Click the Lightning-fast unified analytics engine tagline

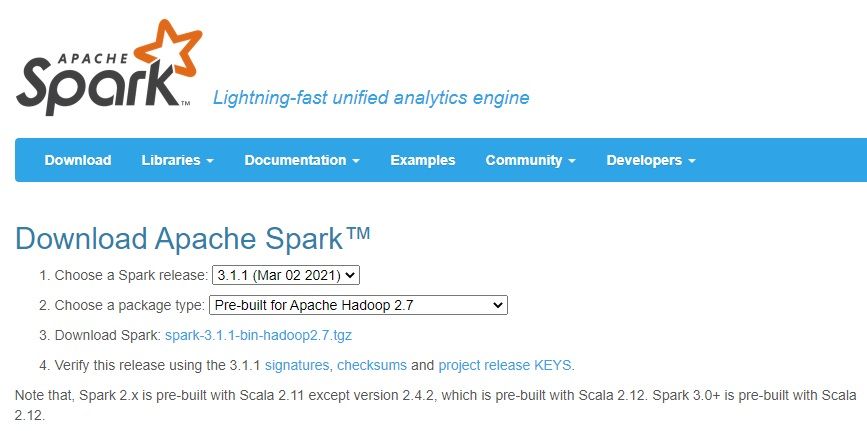pos(371,98)
